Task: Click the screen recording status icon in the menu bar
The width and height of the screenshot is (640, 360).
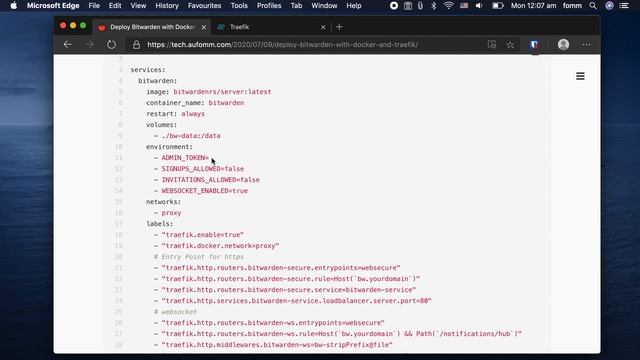Action: tap(394, 6)
